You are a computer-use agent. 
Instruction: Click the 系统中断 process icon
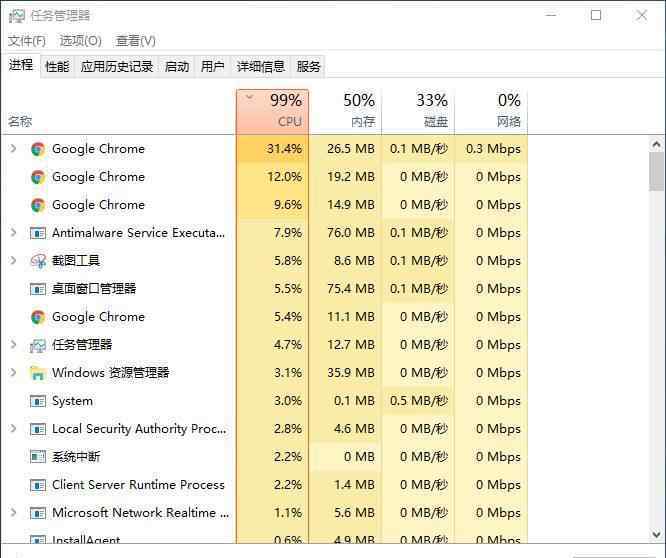38,457
